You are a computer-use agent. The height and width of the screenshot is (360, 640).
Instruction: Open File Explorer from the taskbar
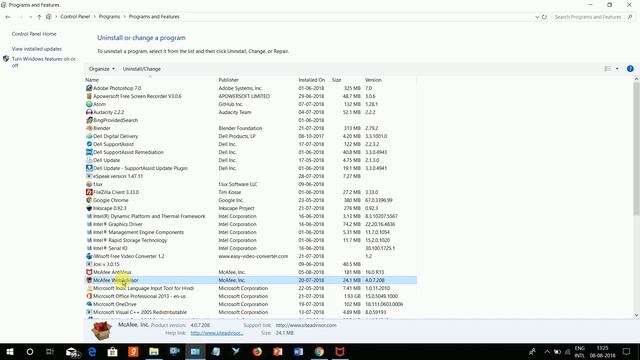point(154,351)
